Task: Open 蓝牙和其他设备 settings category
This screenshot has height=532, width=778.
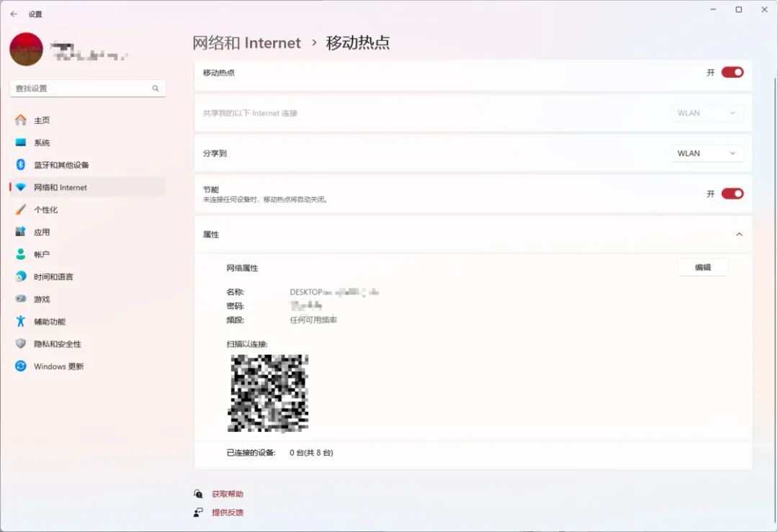Action: [87, 165]
